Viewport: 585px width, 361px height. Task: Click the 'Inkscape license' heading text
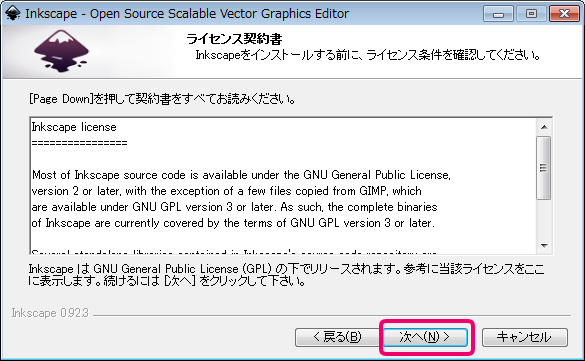point(74,127)
